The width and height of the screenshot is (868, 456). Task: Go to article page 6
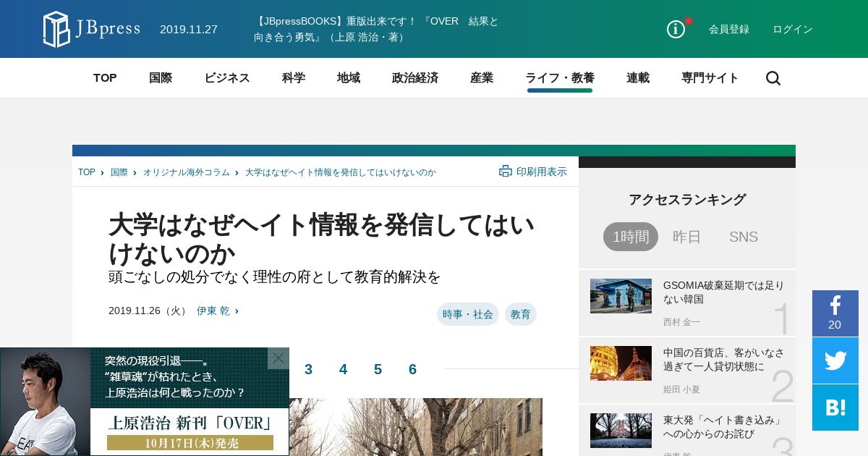tap(412, 369)
